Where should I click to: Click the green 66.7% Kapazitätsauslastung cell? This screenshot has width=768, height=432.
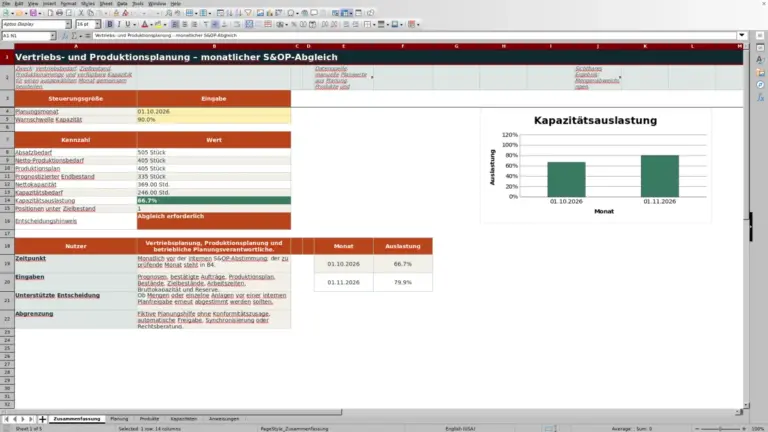[x=214, y=201]
